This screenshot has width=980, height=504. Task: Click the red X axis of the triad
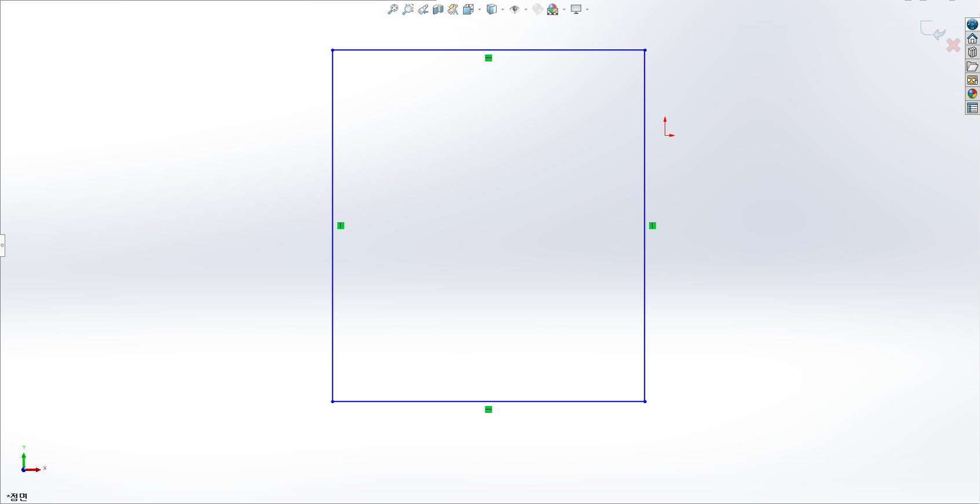pos(34,469)
